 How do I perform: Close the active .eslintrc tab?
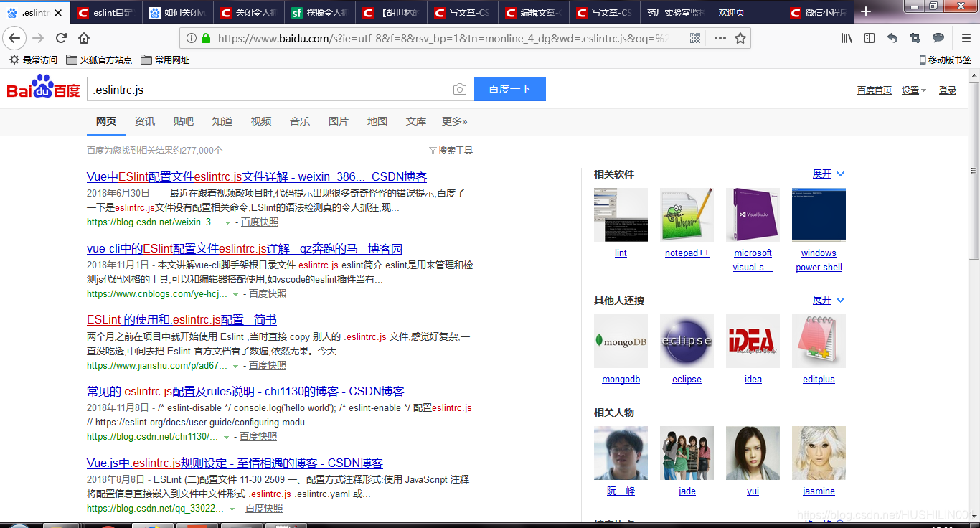58,13
